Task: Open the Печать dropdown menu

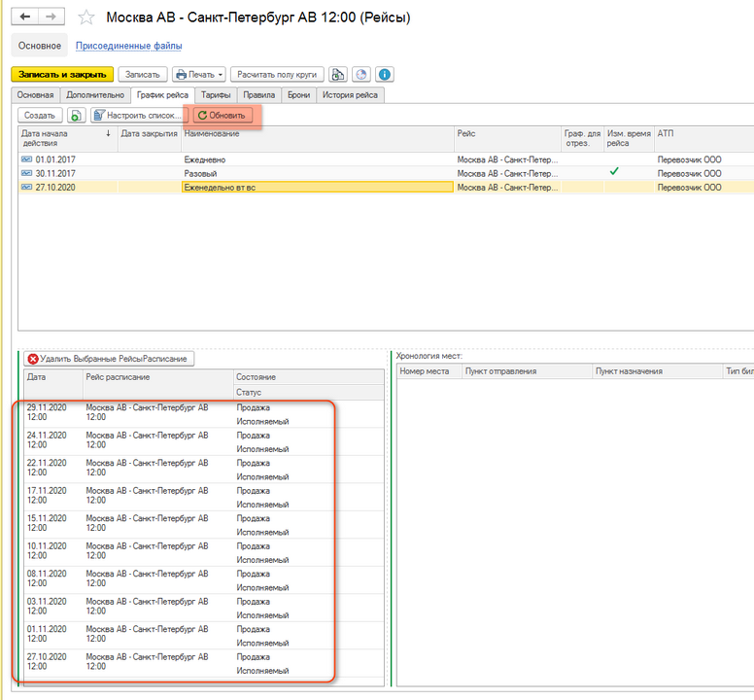Action: 199,74
